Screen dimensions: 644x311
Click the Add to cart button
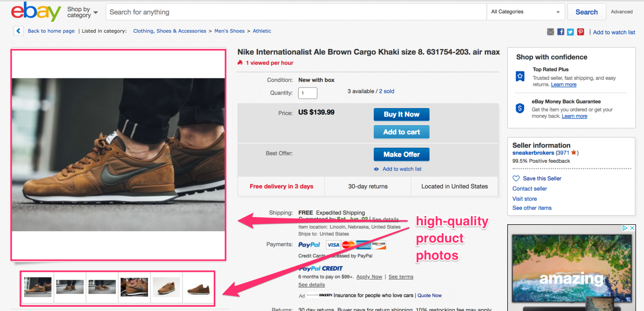click(x=401, y=132)
